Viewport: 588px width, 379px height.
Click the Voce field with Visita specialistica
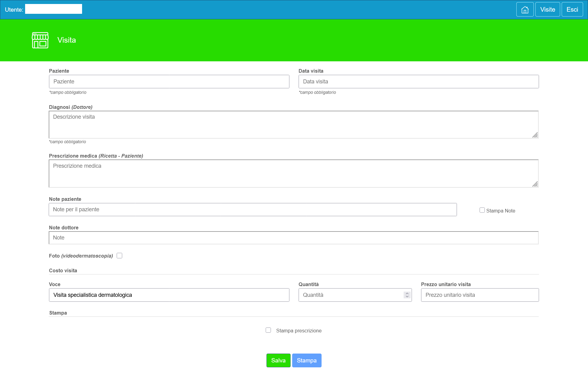[169, 295]
